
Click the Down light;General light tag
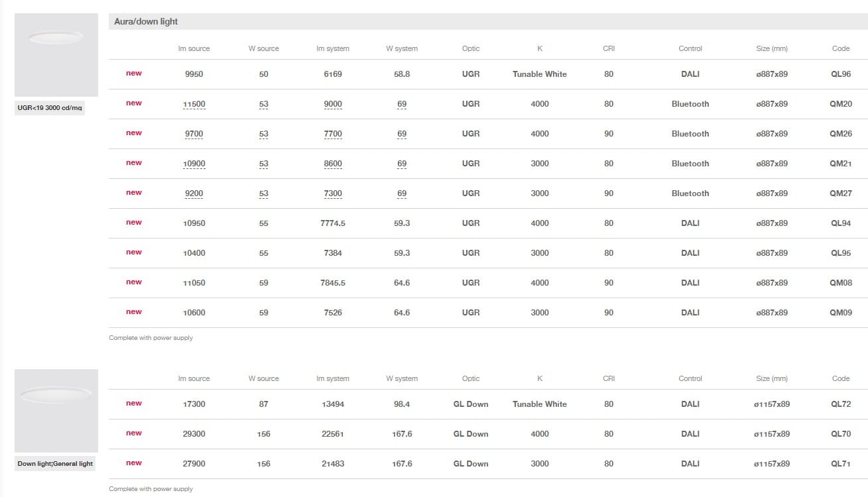click(55, 463)
